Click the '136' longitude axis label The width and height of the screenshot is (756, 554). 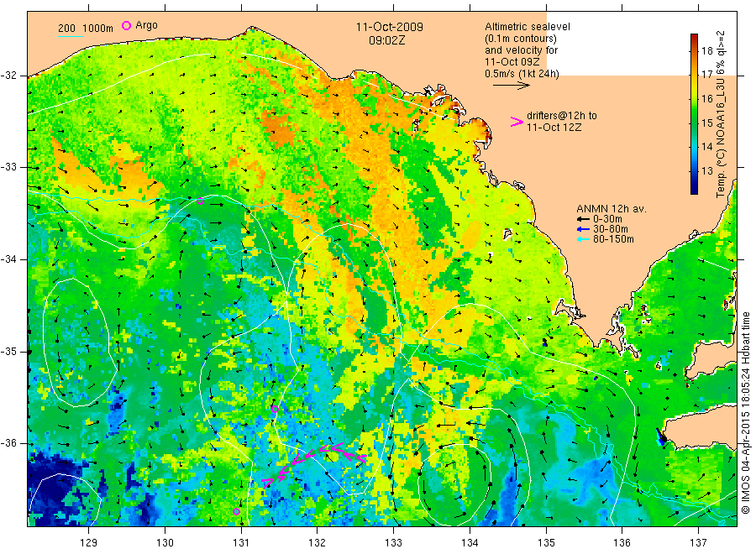point(622,543)
